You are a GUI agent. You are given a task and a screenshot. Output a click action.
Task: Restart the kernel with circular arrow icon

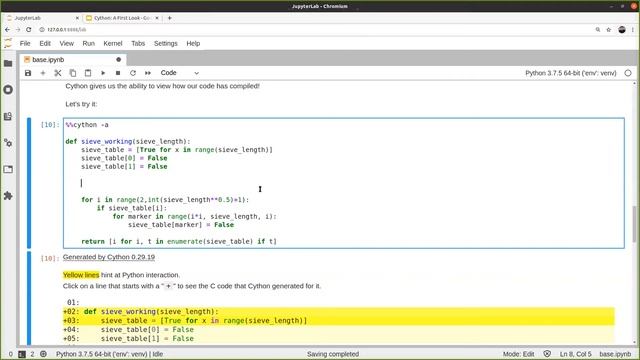(x=133, y=73)
